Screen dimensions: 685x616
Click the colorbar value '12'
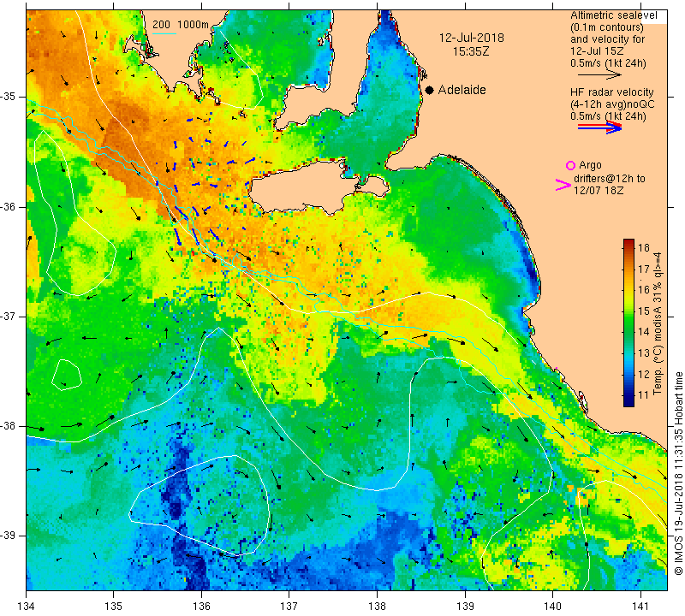point(644,374)
